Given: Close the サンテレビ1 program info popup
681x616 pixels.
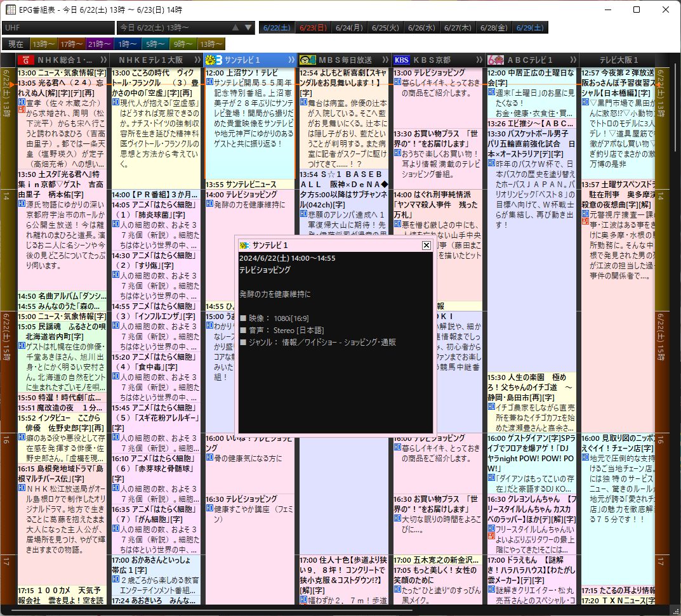Looking at the screenshot, I should pos(426,246).
